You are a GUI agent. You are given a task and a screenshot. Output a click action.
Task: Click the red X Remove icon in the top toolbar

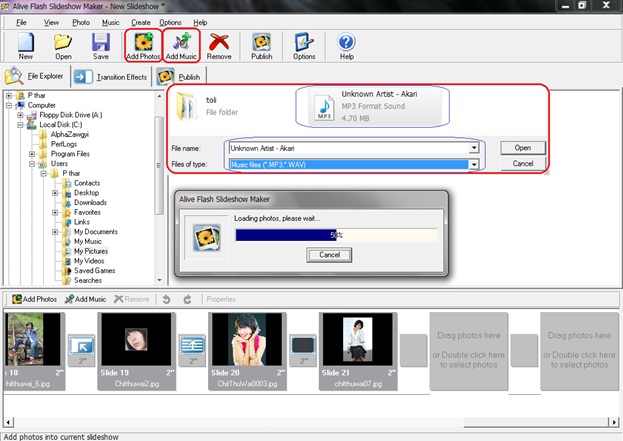(x=219, y=46)
